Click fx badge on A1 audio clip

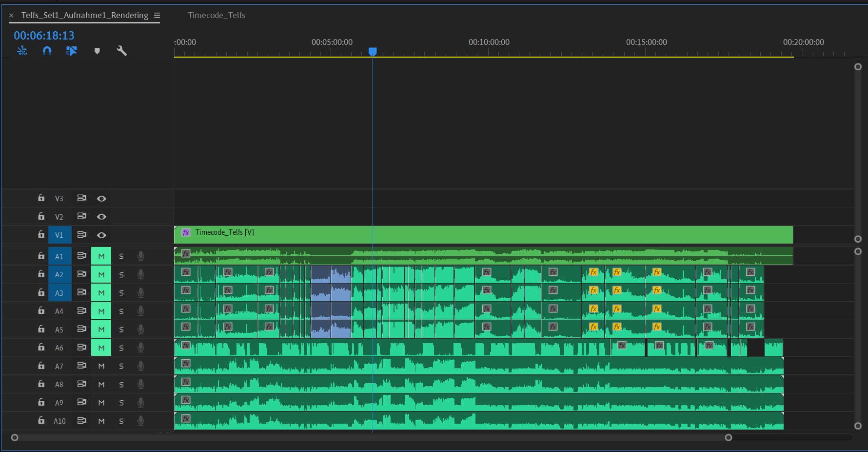point(186,253)
